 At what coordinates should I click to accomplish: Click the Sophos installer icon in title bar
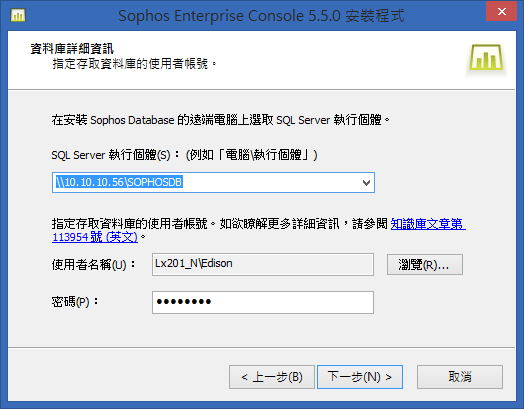click(x=18, y=15)
